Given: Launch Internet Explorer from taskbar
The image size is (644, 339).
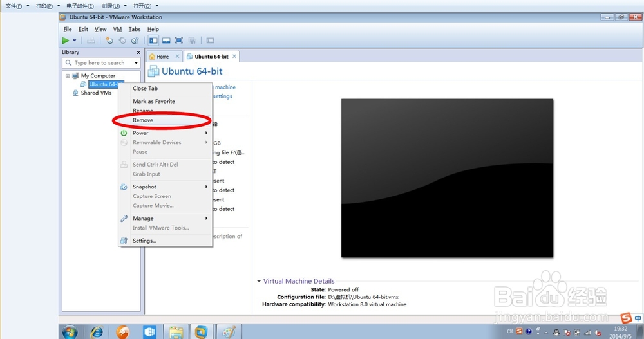Looking at the screenshot, I should [97, 332].
